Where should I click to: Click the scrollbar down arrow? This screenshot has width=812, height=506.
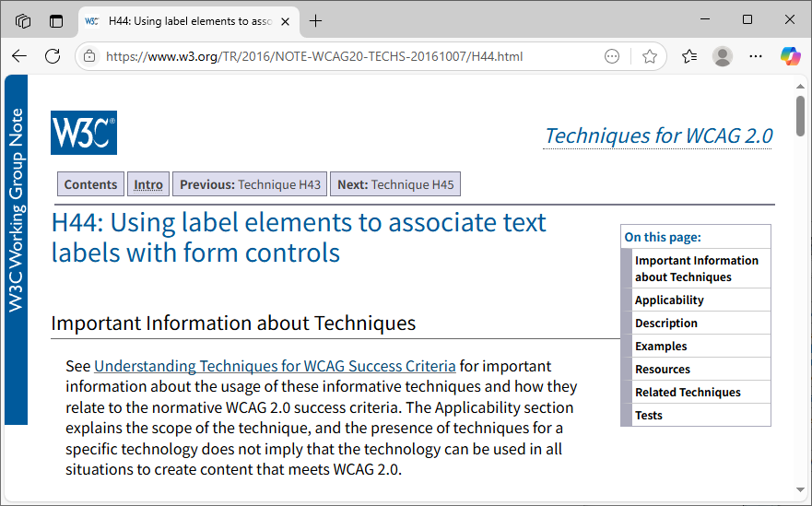point(801,489)
